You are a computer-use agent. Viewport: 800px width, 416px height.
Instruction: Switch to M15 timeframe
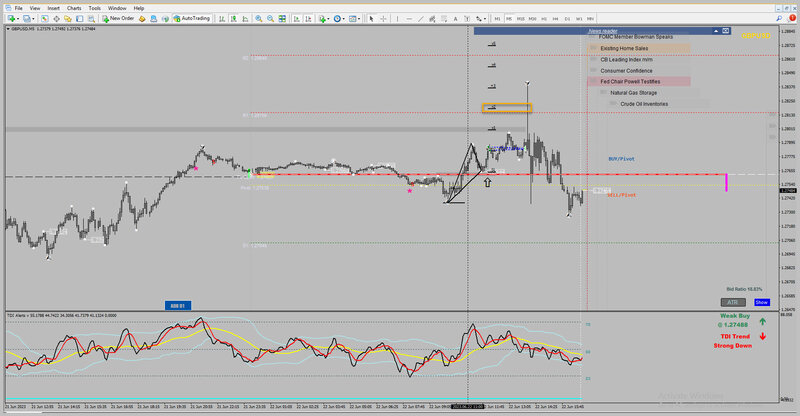(520, 18)
